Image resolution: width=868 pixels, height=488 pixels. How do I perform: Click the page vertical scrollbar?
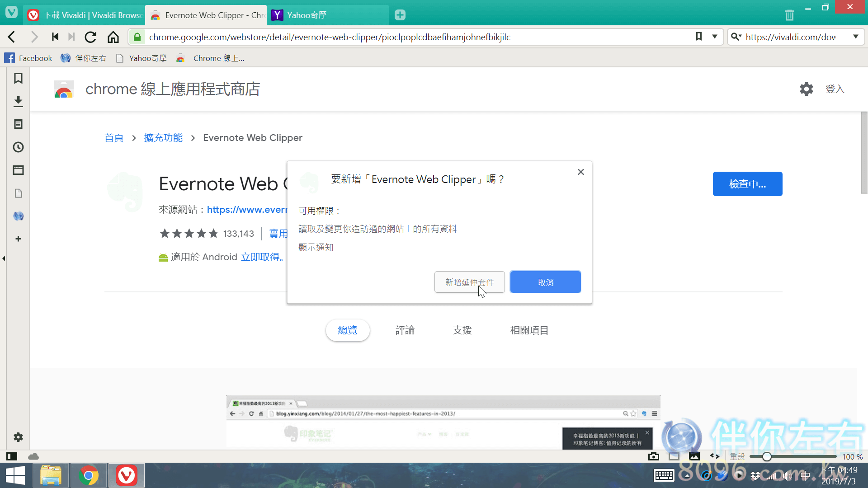click(864, 154)
